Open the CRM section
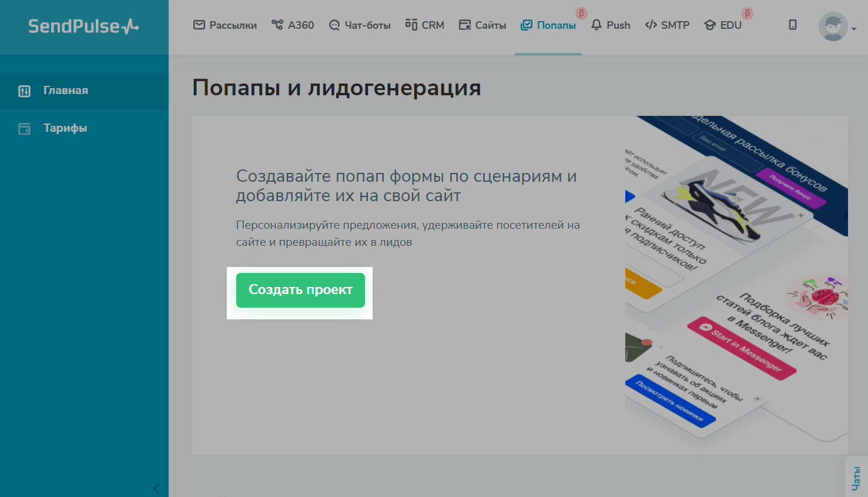Viewport: 868px width, 497px height. [425, 25]
